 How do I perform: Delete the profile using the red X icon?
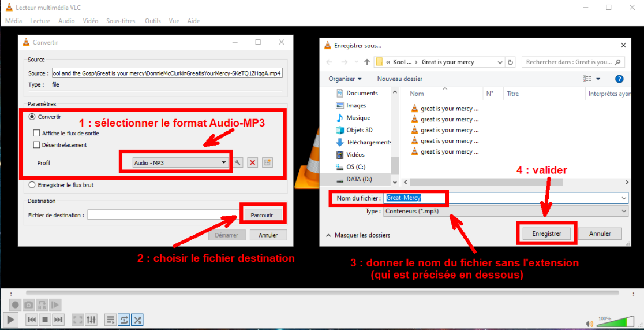point(252,163)
